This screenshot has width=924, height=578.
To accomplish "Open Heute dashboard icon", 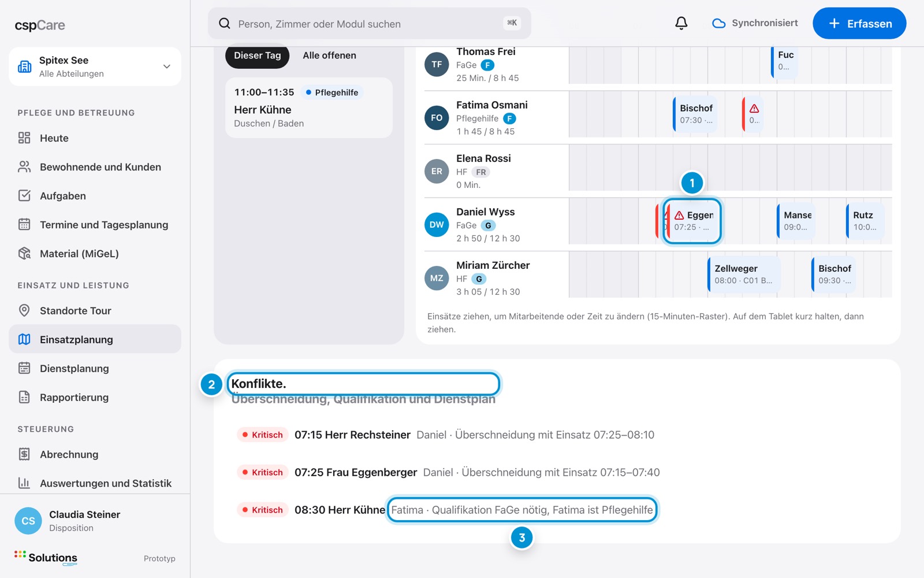I will click(24, 138).
